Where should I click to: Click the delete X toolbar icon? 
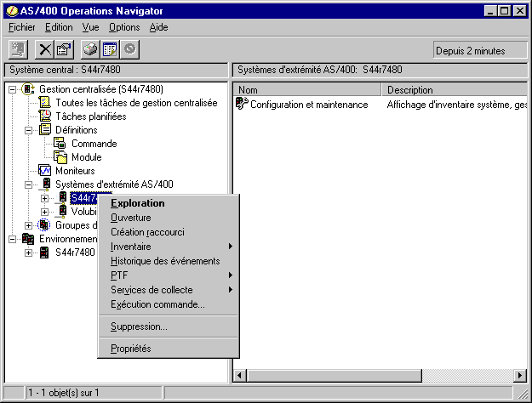click(45, 49)
